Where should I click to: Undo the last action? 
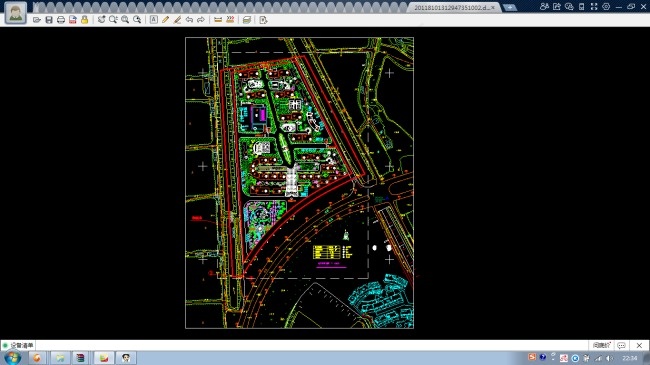(189, 20)
